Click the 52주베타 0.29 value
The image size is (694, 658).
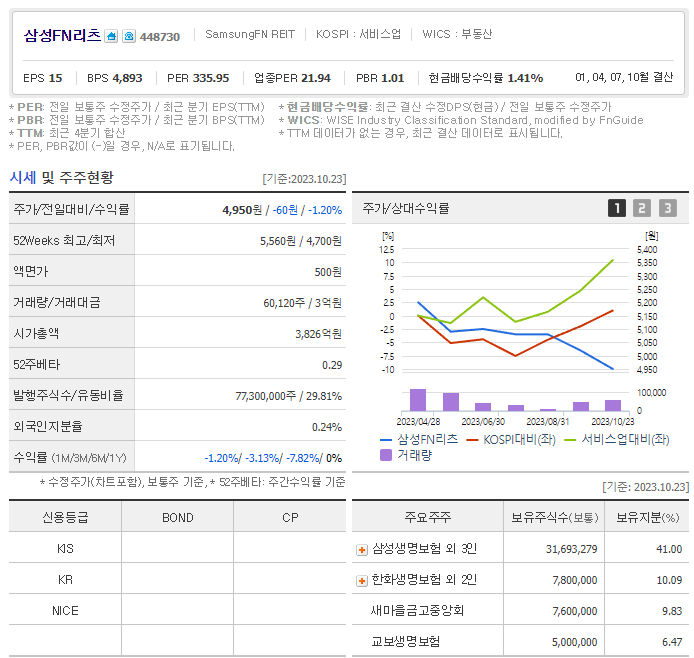coord(332,365)
